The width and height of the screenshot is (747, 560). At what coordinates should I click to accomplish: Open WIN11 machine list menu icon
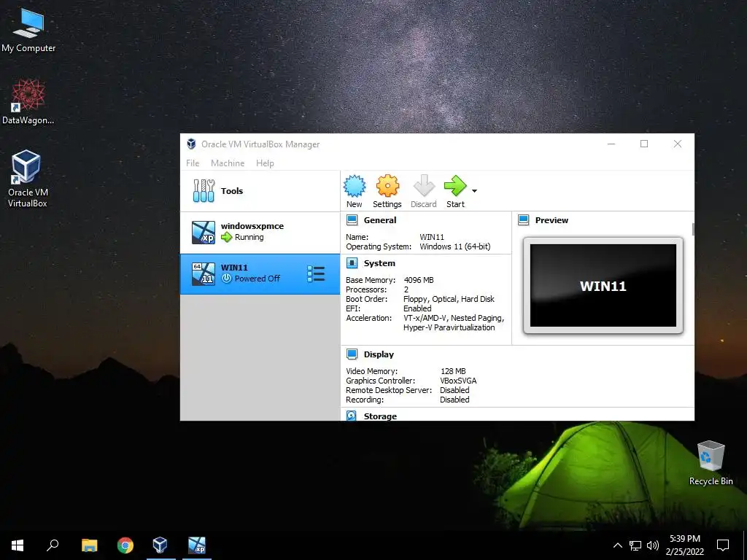pos(316,274)
